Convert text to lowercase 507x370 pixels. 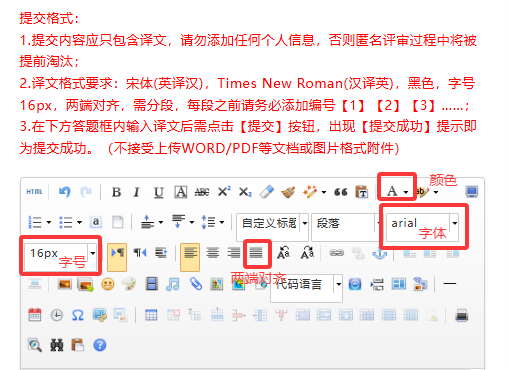(307, 253)
